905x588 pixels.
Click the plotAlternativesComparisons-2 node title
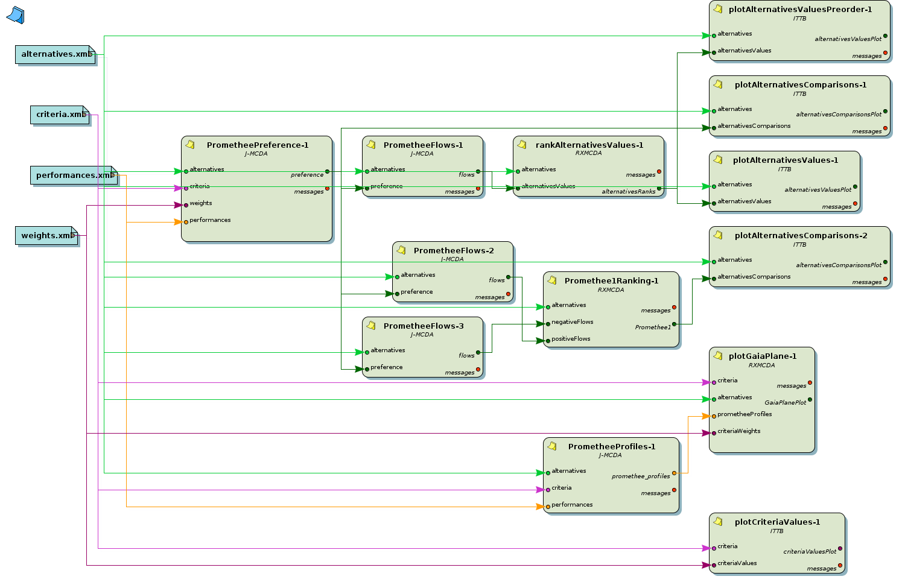pos(801,236)
